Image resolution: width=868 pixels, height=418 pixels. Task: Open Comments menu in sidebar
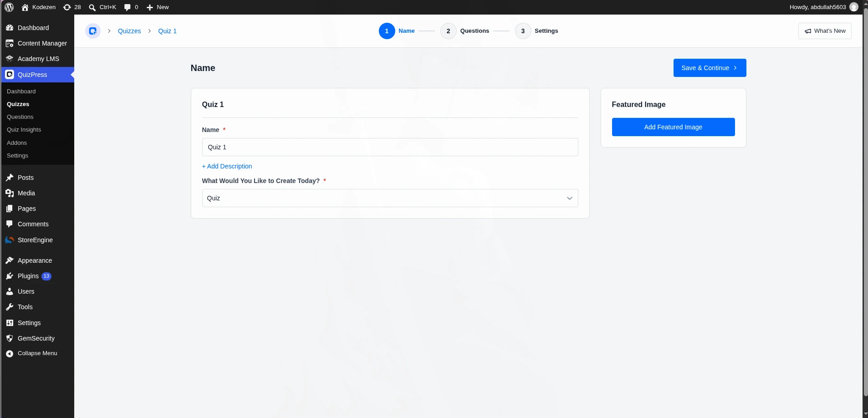37,224
